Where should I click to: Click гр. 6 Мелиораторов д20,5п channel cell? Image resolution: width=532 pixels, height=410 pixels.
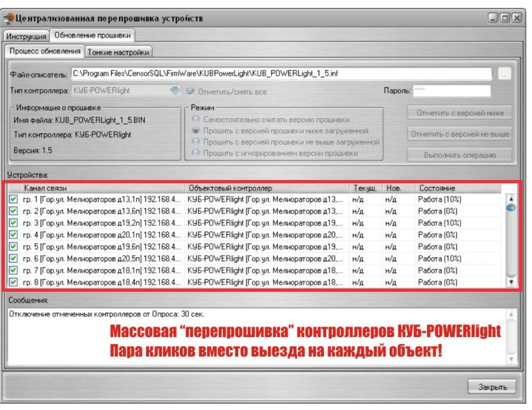click(102, 259)
